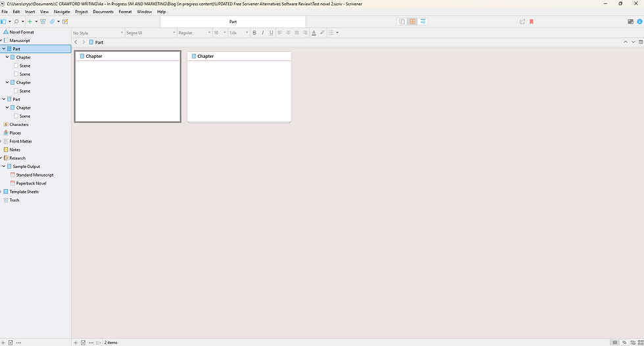The image size is (644, 346).
Task: Open the File menu
Action: pyautogui.click(x=5, y=12)
